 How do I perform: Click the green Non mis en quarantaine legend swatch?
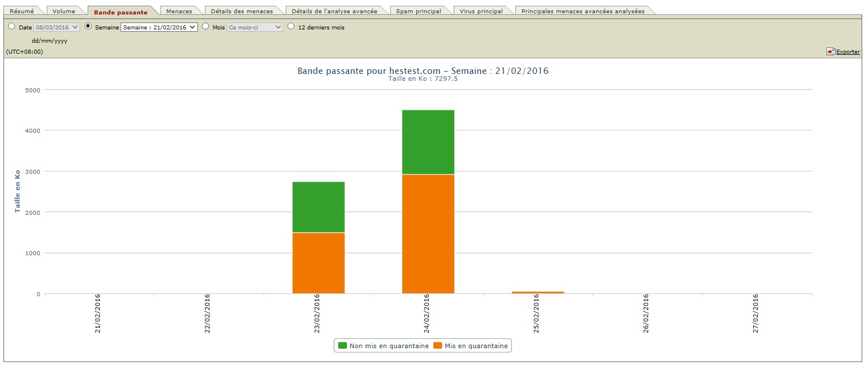pyautogui.click(x=342, y=346)
